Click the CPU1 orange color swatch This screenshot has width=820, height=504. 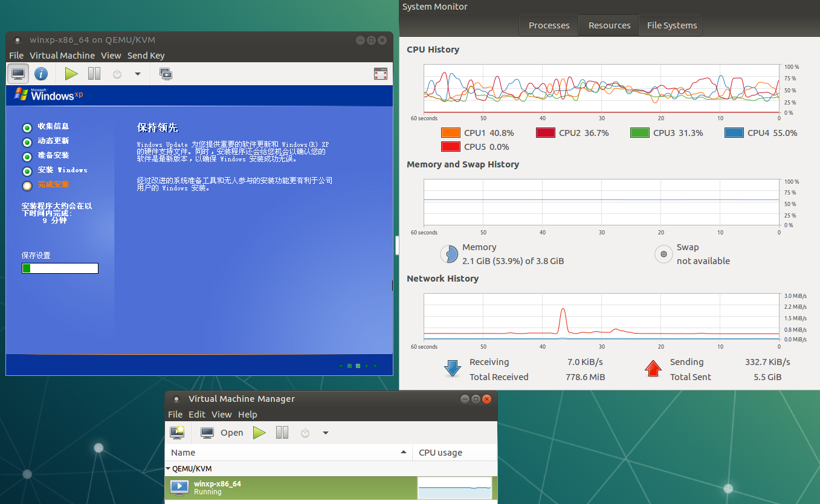click(x=451, y=133)
